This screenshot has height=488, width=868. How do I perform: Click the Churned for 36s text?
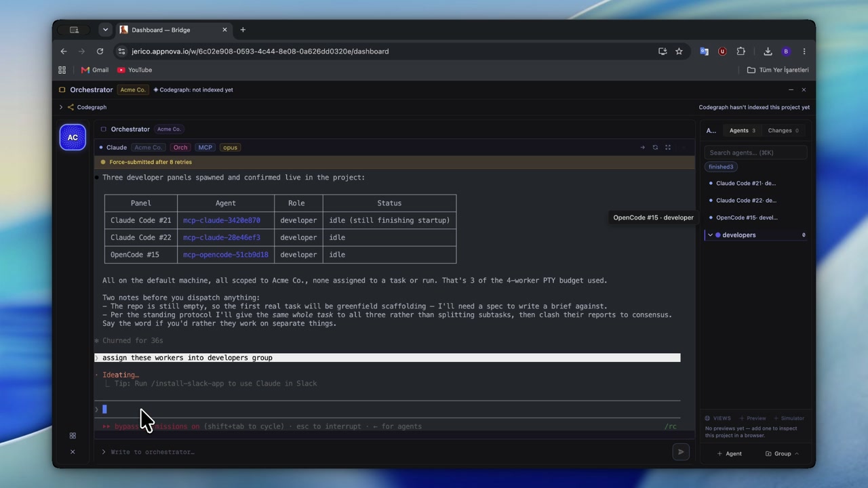(x=132, y=341)
